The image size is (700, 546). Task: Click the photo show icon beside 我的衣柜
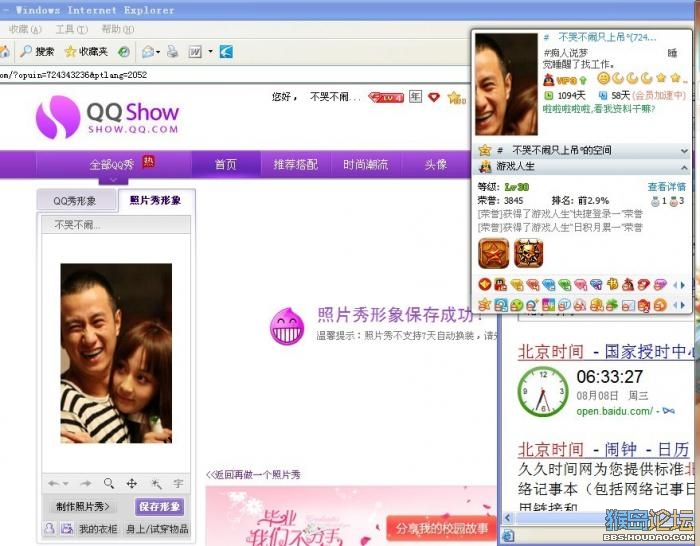click(67, 529)
